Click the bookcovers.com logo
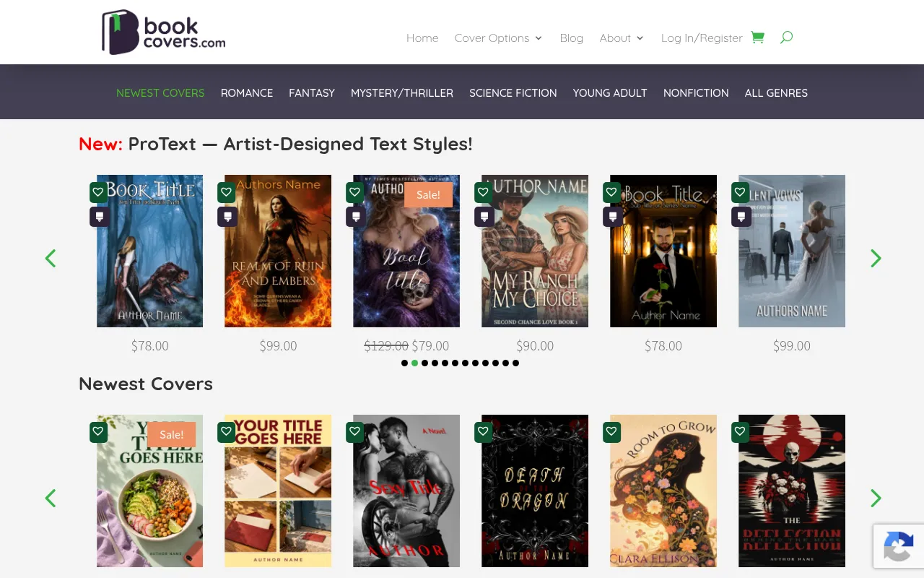This screenshot has height=578, width=924. [163, 33]
